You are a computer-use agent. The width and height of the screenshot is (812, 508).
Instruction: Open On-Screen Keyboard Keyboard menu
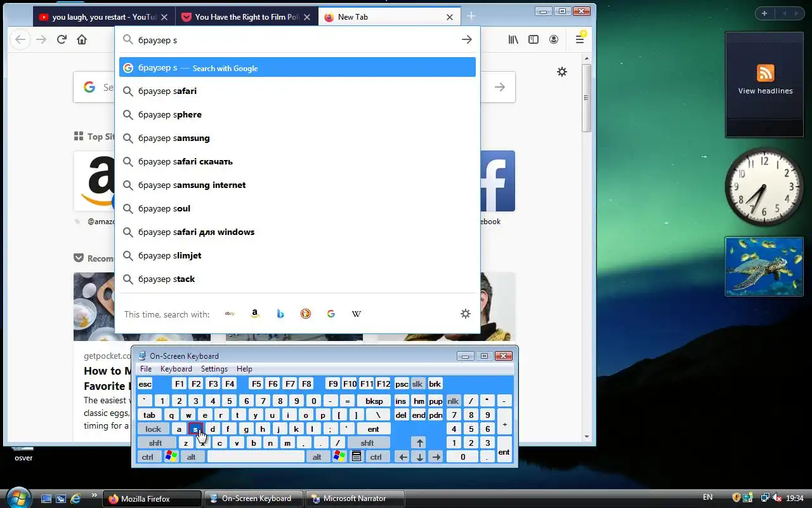[x=176, y=369]
